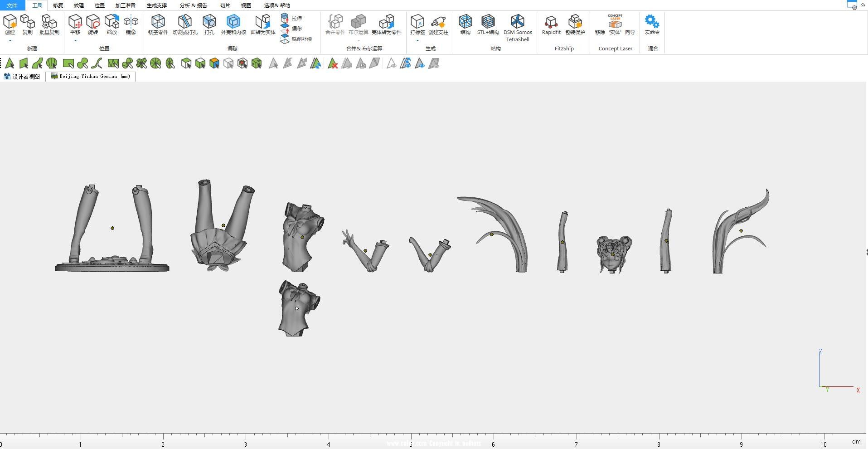The height and width of the screenshot is (449, 868).
Task: Select the 切割或打孔 cut tool
Action: pyautogui.click(x=185, y=24)
